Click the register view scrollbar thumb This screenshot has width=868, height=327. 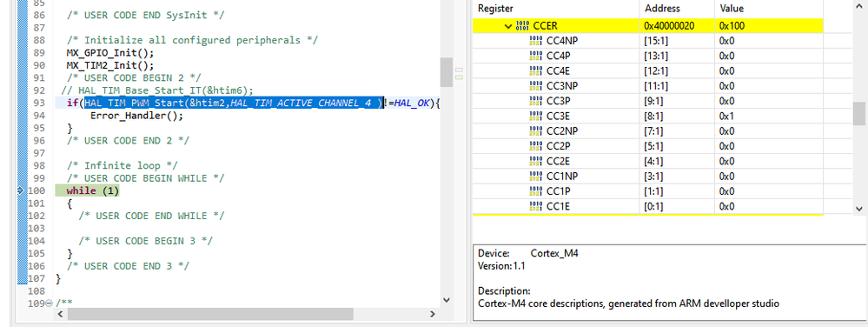pos(858,114)
